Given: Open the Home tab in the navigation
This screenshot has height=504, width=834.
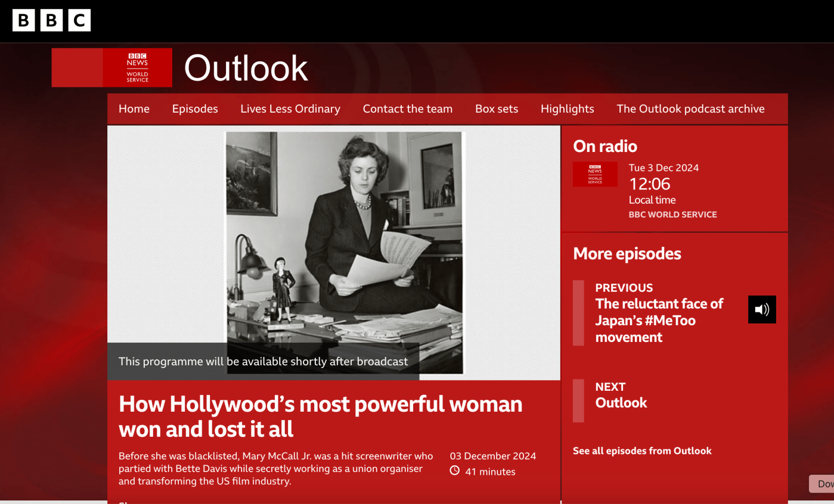Looking at the screenshot, I should click(x=134, y=109).
